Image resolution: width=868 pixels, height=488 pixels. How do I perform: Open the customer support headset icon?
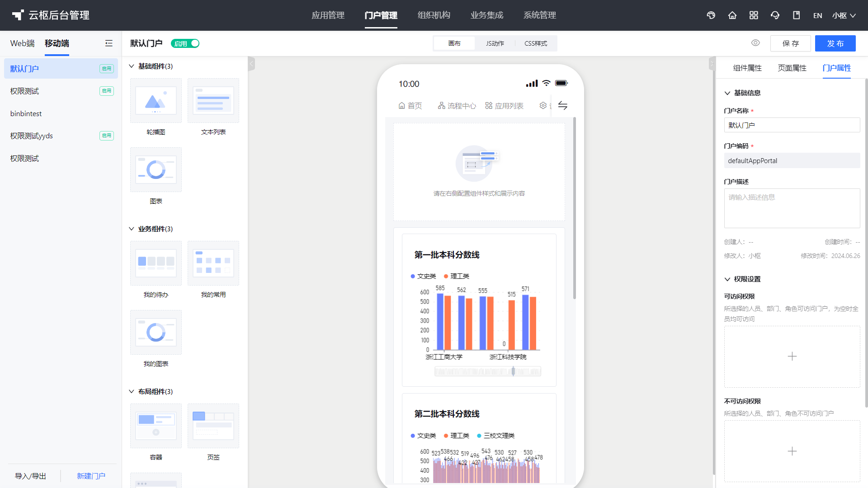point(775,15)
